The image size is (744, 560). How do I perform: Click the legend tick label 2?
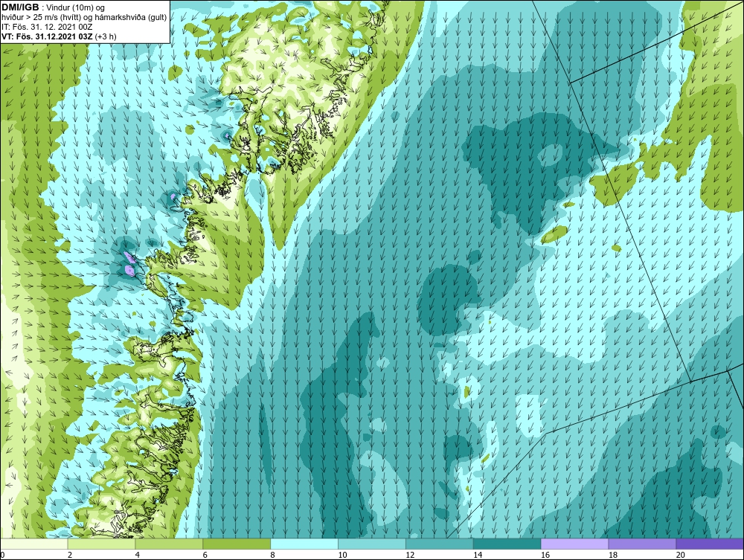pos(70,555)
